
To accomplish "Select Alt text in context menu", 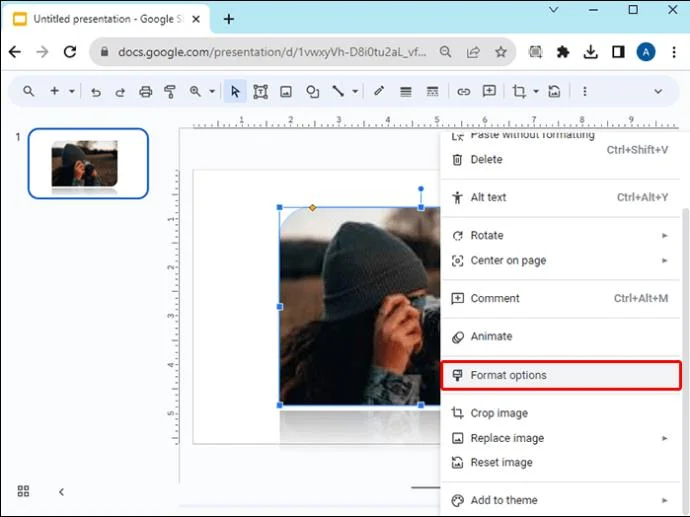I will coord(488,198).
